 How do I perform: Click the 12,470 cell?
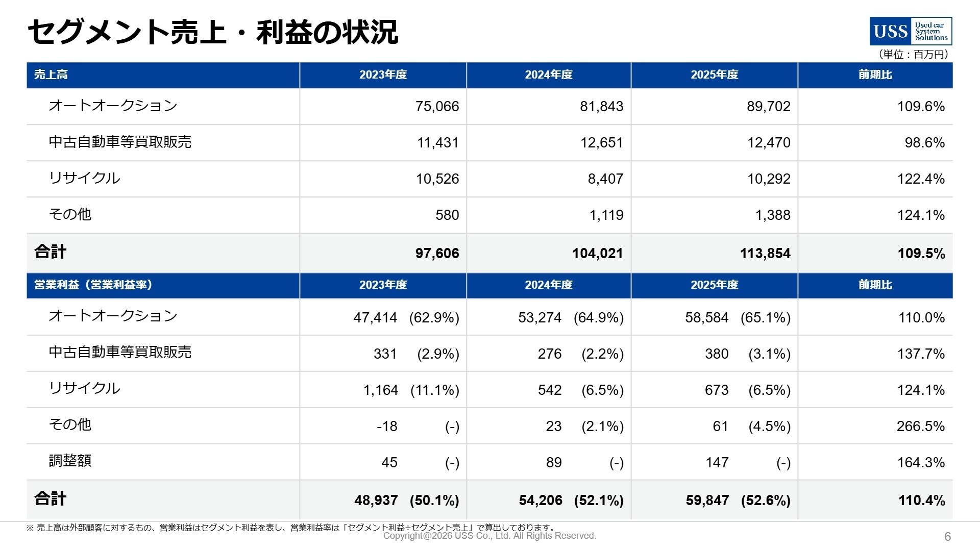click(769, 142)
